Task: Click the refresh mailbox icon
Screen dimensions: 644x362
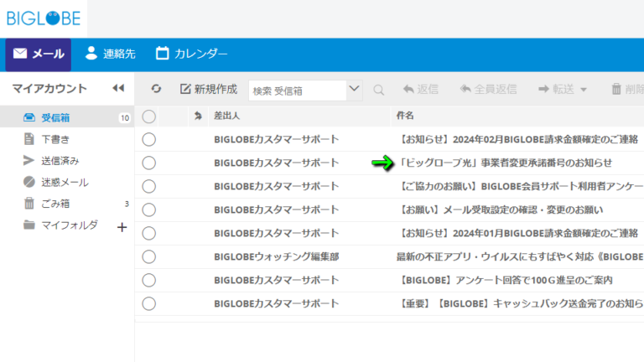Action: tap(156, 89)
